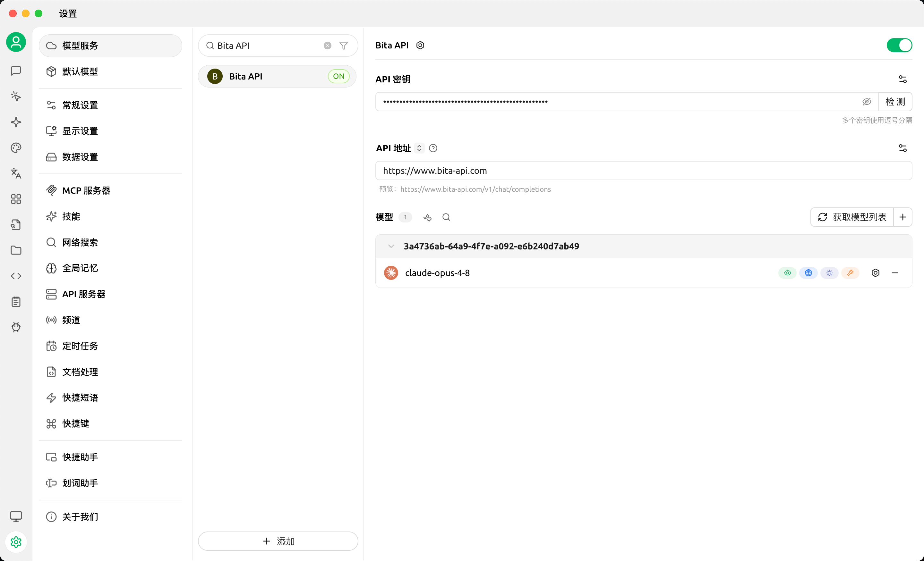Viewport: 924px width, 561px height.
Task: Open 快捷助手 section
Action: (110, 457)
